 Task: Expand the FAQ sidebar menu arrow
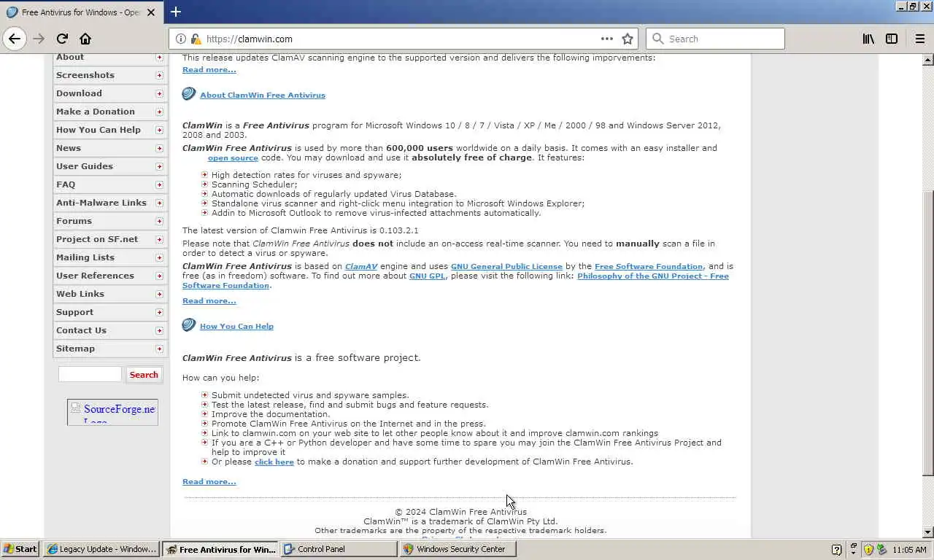point(159,184)
